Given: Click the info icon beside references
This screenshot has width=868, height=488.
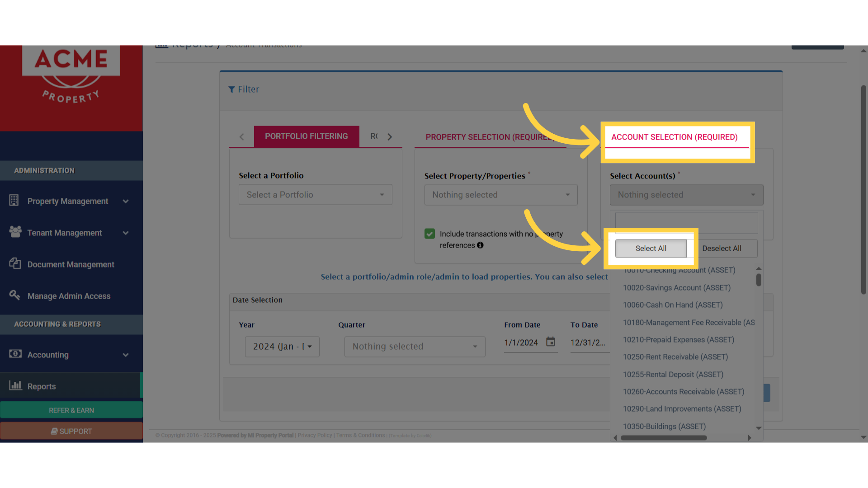Looking at the screenshot, I should pos(480,245).
